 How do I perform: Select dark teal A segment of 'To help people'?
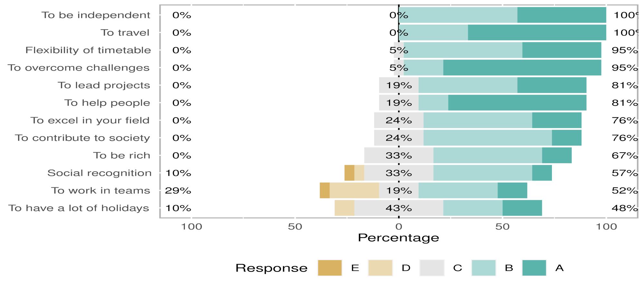[517, 103]
